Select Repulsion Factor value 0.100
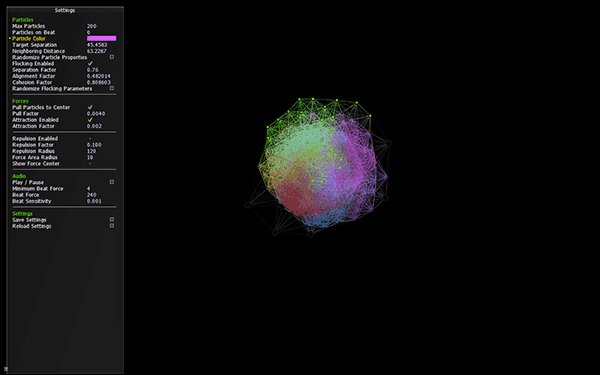600x375 pixels. (x=94, y=145)
